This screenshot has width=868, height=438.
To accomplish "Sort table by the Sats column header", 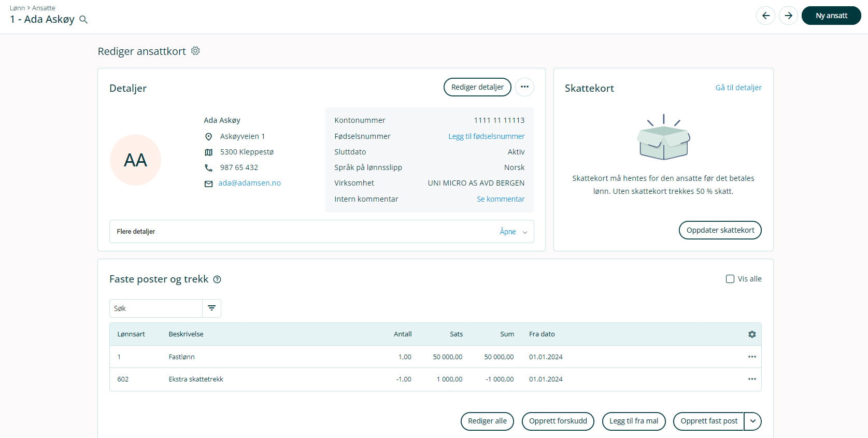I will [x=456, y=334].
